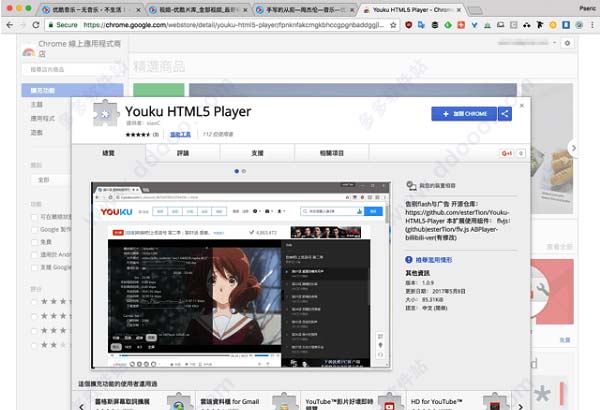The height and width of the screenshot is (410, 600).
Task: Click the red square extension icon in toolbar
Action: (461, 25)
